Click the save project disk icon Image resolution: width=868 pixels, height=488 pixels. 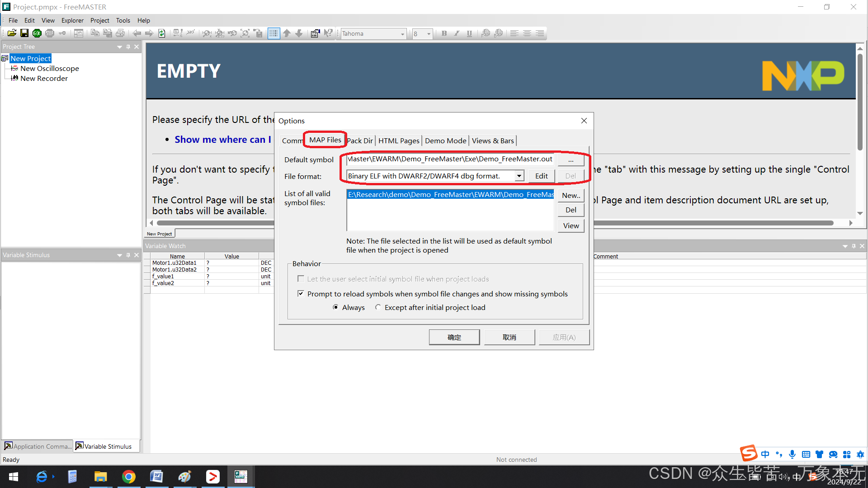point(24,33)
